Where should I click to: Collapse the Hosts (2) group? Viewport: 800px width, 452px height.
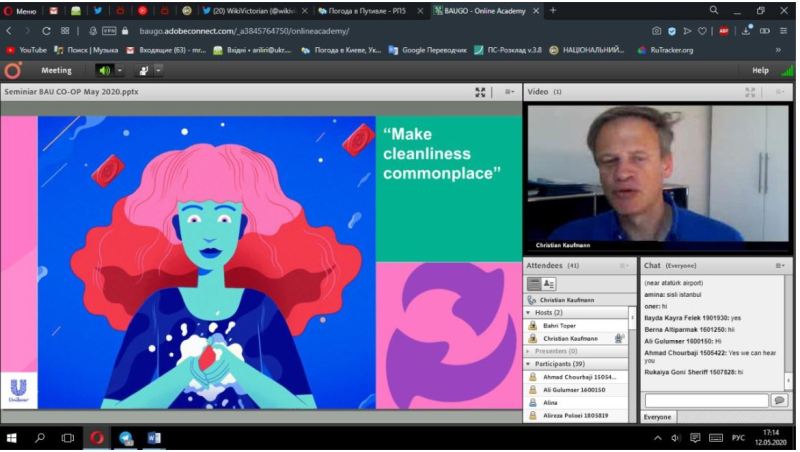click(528, 313)
